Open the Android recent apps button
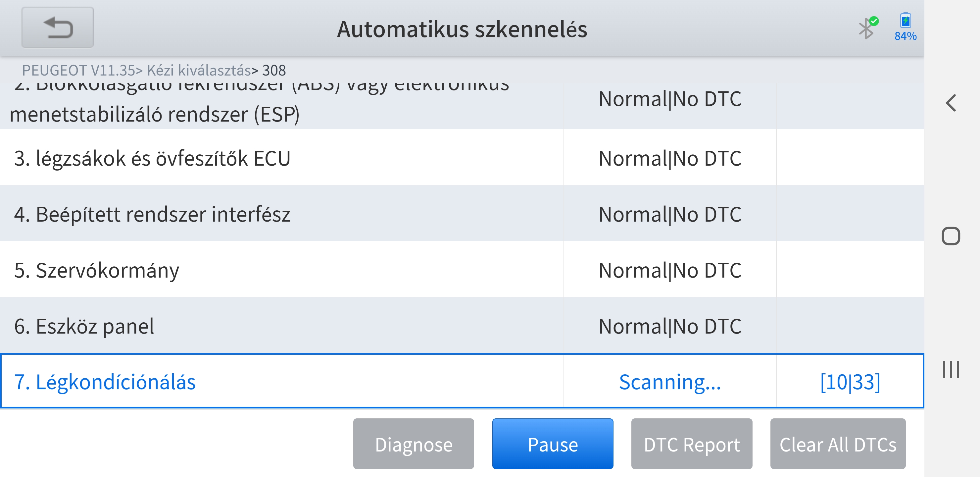Image resolution: width=980 pixels, height=477 pixels. tap(951, 369)
